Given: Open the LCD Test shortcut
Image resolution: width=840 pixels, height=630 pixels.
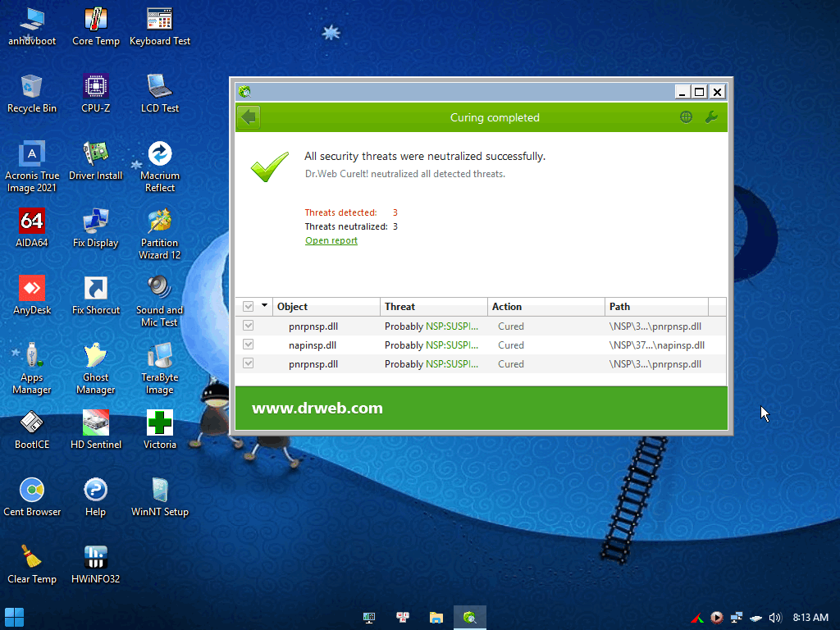Looking at the screenshot, I should (160, 94).
